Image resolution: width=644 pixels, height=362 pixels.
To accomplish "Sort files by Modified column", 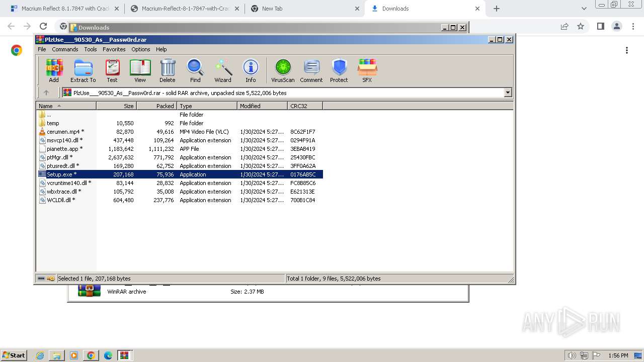I will (262, 106).
